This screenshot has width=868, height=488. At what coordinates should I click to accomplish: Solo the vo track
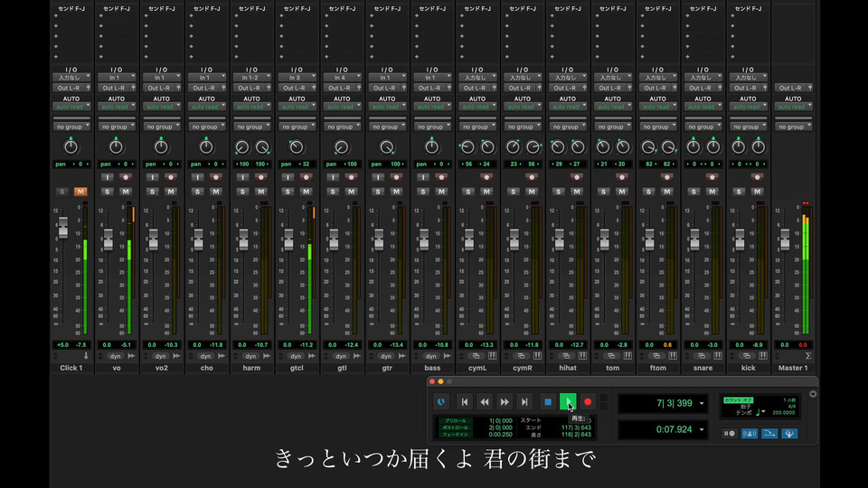108,192
